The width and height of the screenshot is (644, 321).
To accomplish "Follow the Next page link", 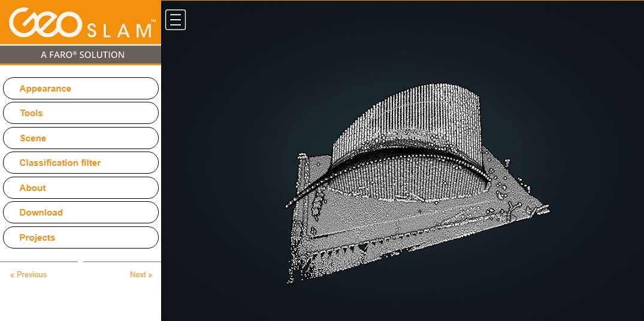I will (141, 275).
